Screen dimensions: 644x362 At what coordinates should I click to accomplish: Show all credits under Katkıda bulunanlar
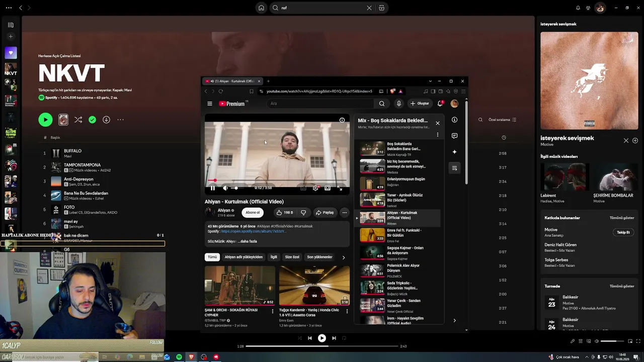pyautogui.click(x=622, y=218)
